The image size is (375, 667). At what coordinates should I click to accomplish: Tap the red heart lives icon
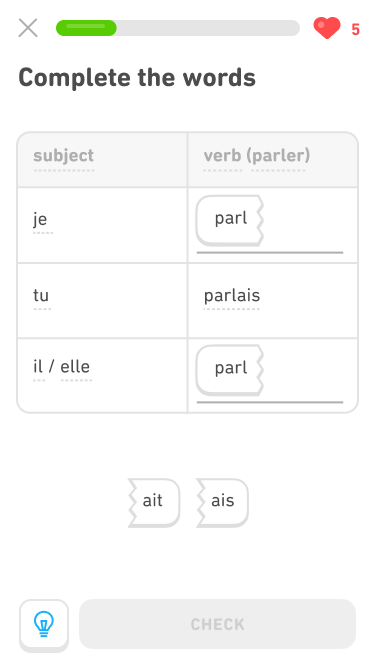tap(327, 28)
